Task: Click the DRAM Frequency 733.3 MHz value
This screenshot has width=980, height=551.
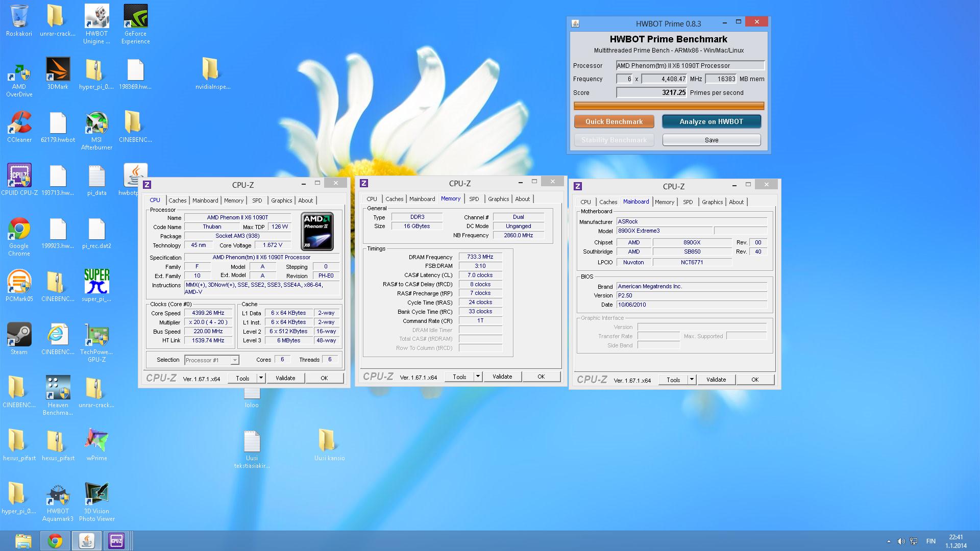Action: click(480, 257)
